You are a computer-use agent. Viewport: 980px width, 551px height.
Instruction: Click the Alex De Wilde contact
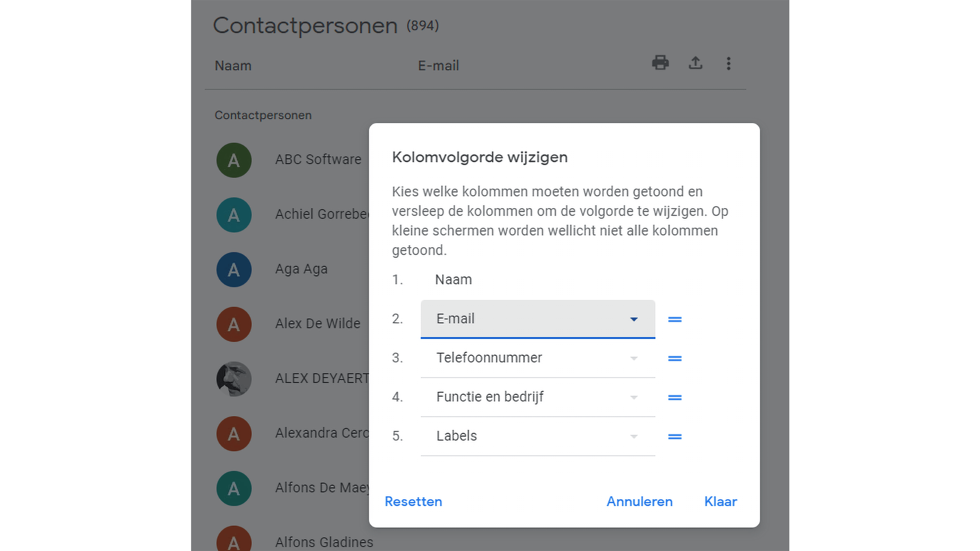[x=317, y=324]
